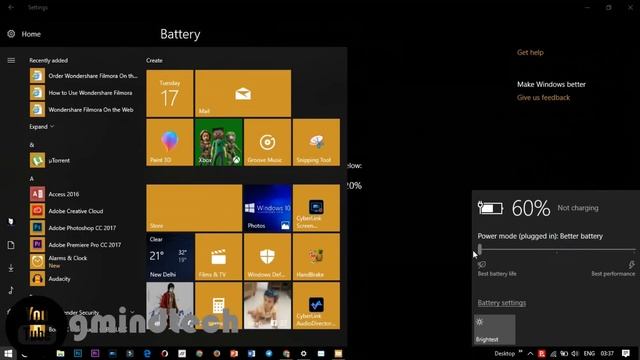Viewport: 640px width, 360px height.
Task: Open the Mail tile
Action: click(x=243, y=93)
